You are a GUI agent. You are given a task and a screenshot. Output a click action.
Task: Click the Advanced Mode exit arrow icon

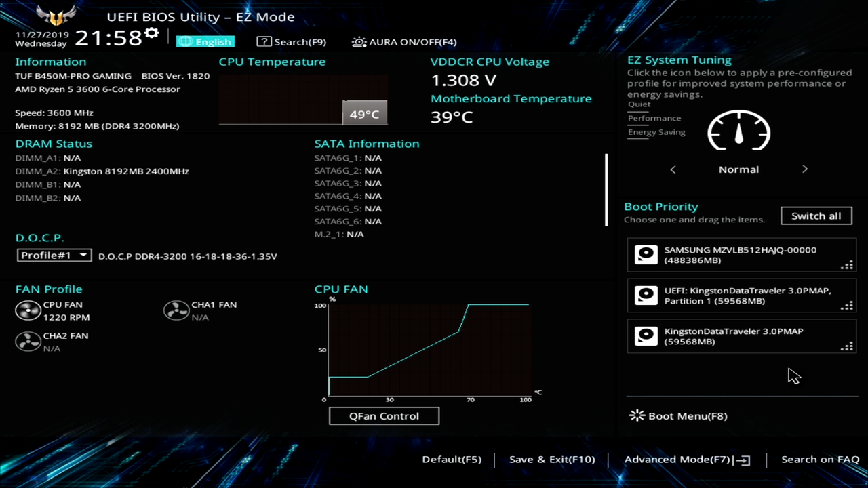coord(743,460)
